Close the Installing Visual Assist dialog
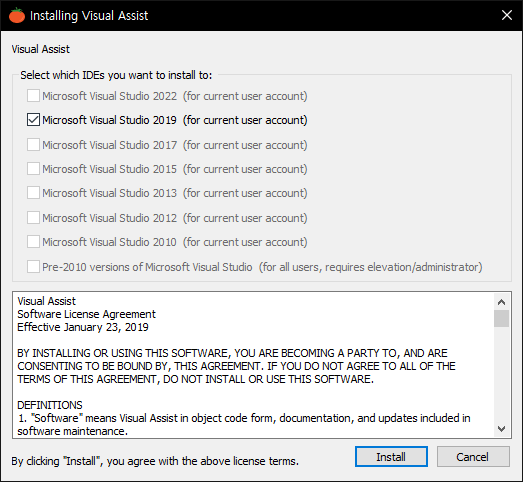 pos(507,15)
